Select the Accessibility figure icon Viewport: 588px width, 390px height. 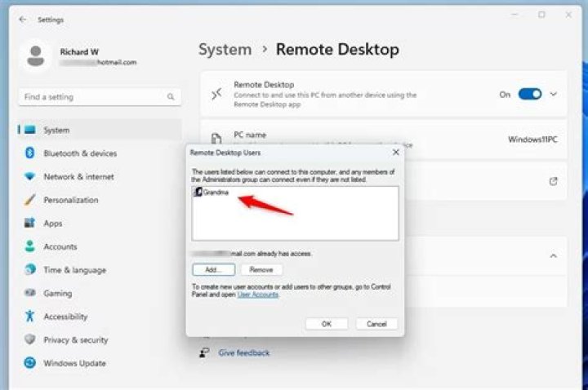[x=29, y=317]
